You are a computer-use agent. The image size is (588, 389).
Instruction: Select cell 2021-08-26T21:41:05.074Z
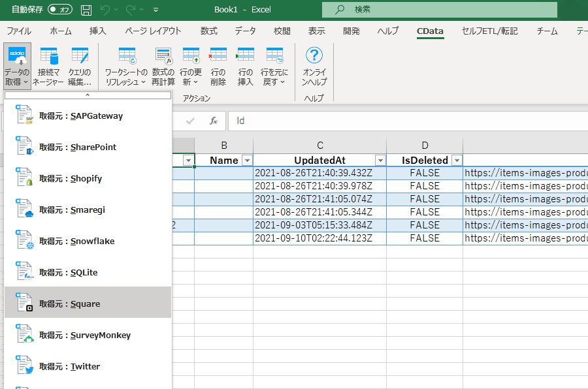(320, 199)
